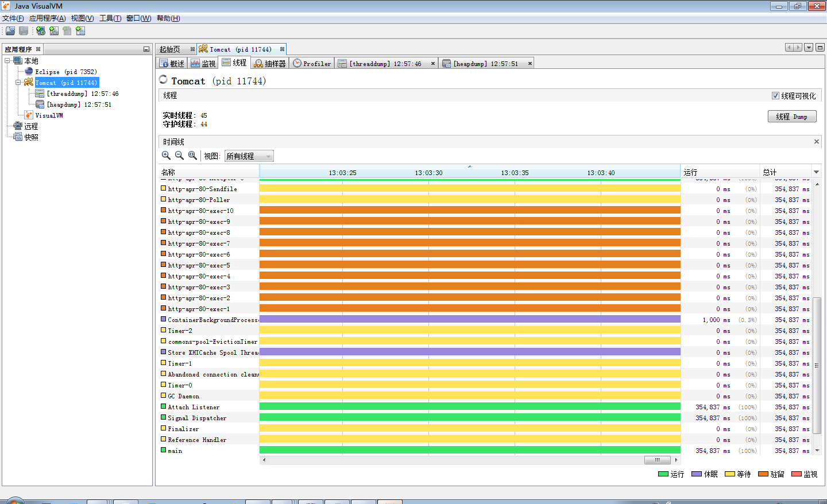Select the Eclipse (pid 7352) application
The width and height of the screenshot is (827, 504).
(x=65, y=72)
